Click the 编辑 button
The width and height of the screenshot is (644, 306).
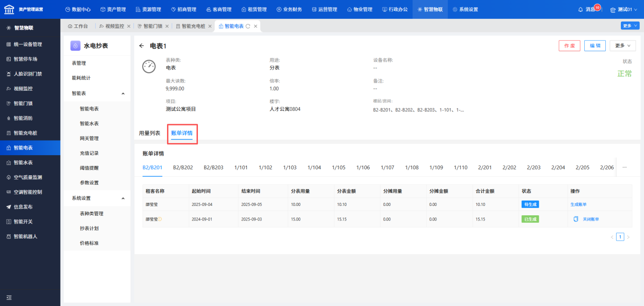pyautogui.click(x=595, y=46)
